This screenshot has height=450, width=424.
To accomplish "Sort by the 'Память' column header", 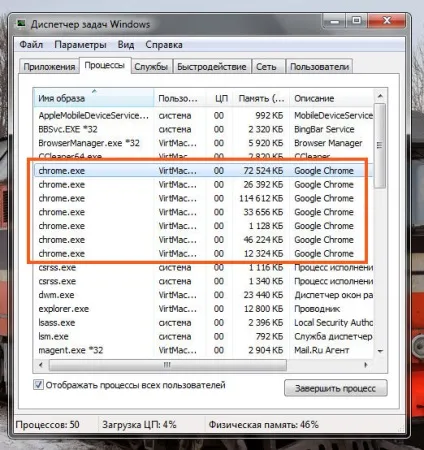I will 261,98.
